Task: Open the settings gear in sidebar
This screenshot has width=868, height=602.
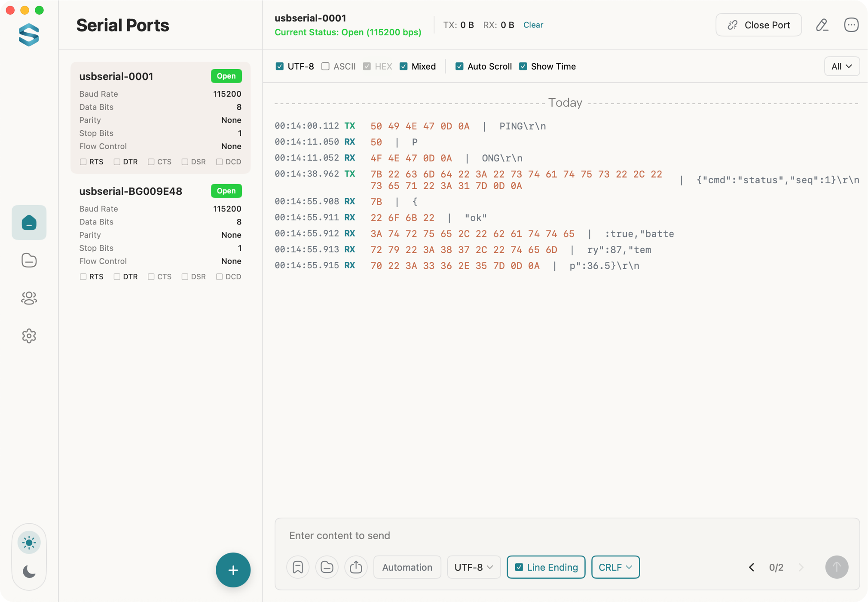Action: (29, 336)
